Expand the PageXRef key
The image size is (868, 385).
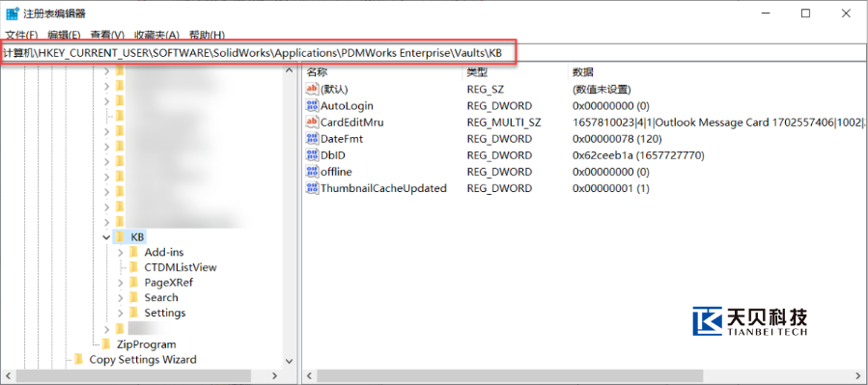120,283
